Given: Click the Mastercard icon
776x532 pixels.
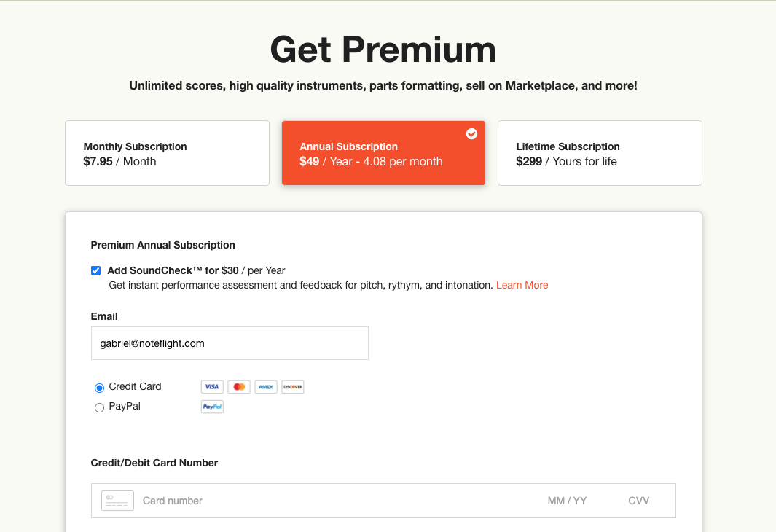Looking at the screenshot, I should pyautogui.click(x=239, y=387).
